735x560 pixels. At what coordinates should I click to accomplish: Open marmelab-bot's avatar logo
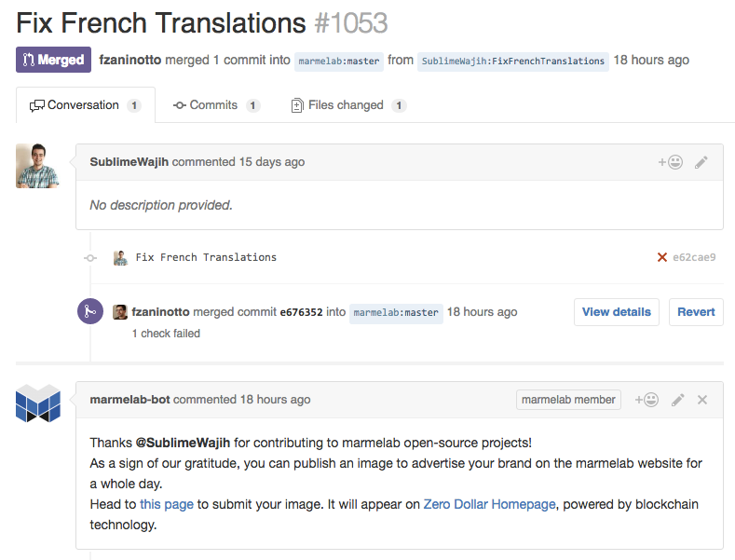37,403
